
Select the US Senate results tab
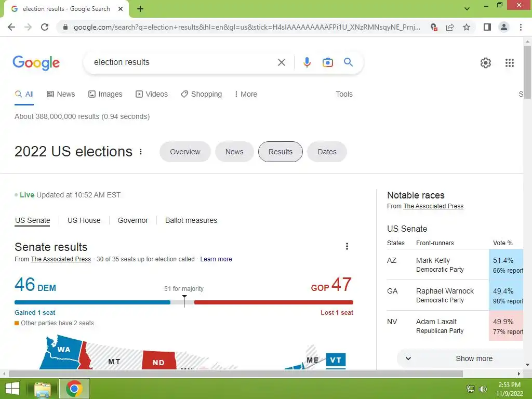(x=33, y=220)
